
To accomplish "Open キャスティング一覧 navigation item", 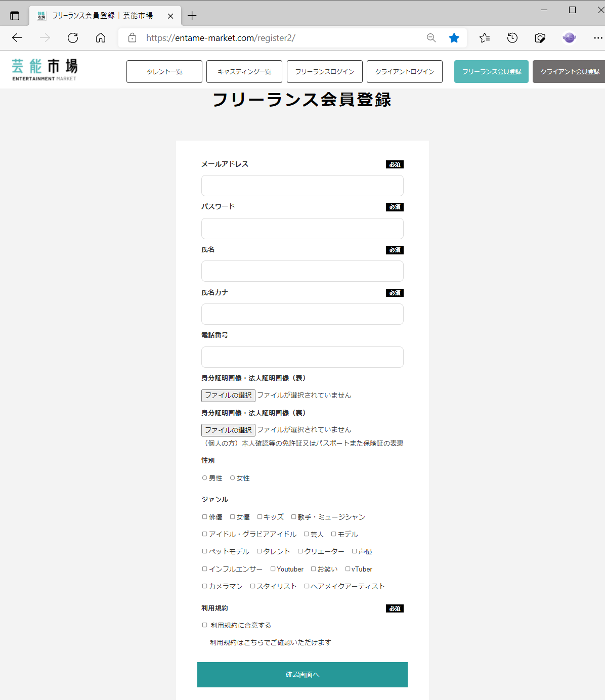I will [244, 71].
